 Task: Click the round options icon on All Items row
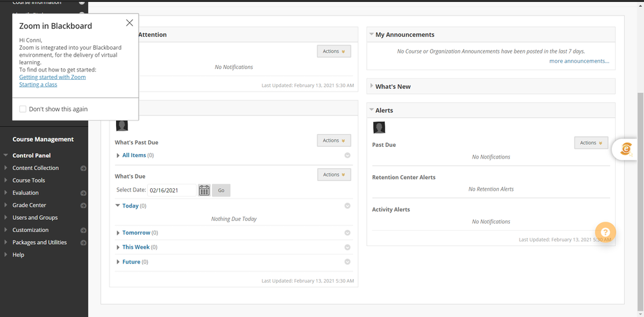tap(347, 155)
